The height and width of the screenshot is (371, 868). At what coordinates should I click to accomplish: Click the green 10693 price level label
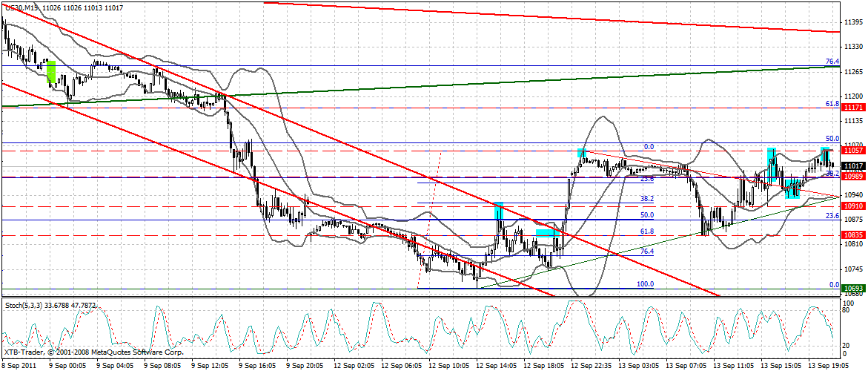click(x=853, y=287)
